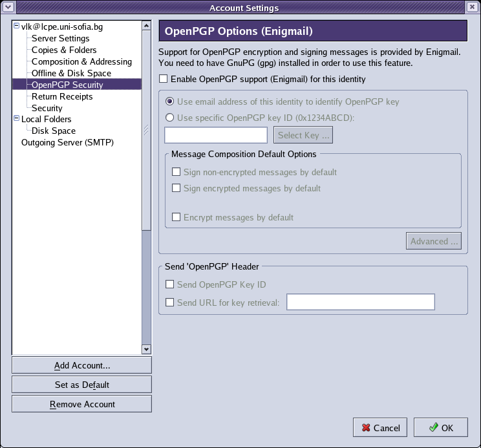The height and width of the screenshot is (448, 481).
Task: Click Remove Account button
Action: (x=81, y=404)
